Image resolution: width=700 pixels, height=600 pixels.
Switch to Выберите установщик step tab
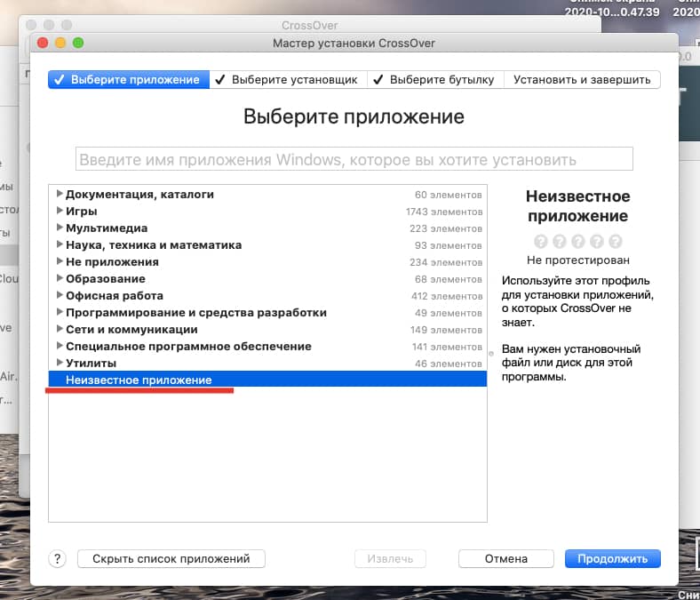pos(288,79)
